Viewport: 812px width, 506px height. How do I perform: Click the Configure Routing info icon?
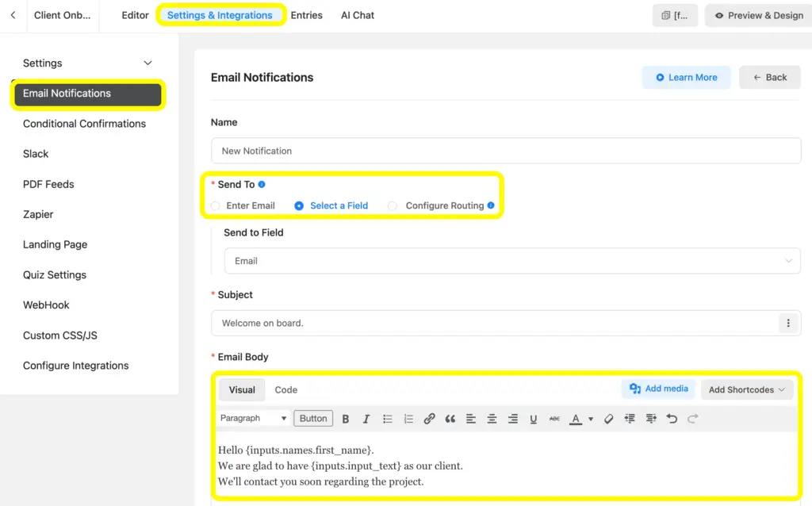[x=490, y=205]
